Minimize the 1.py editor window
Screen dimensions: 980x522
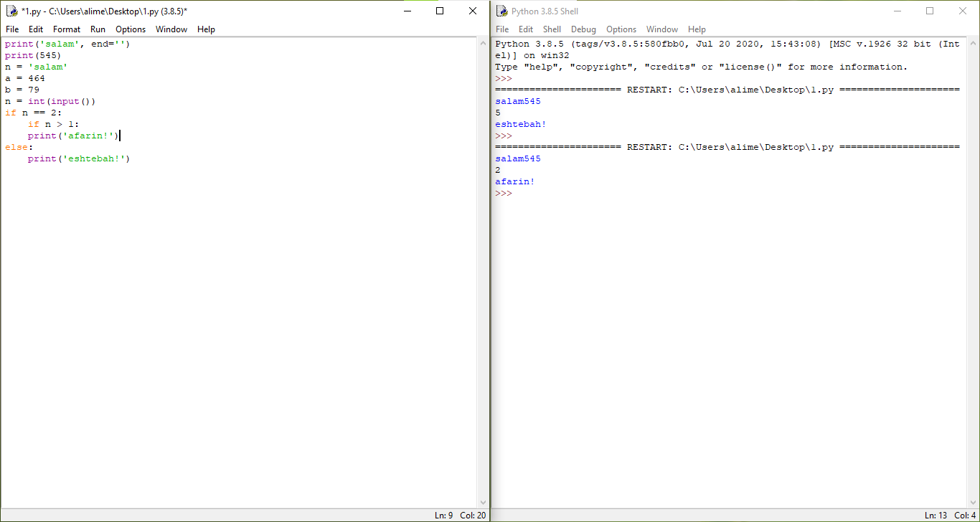click(x=407, y=11)
